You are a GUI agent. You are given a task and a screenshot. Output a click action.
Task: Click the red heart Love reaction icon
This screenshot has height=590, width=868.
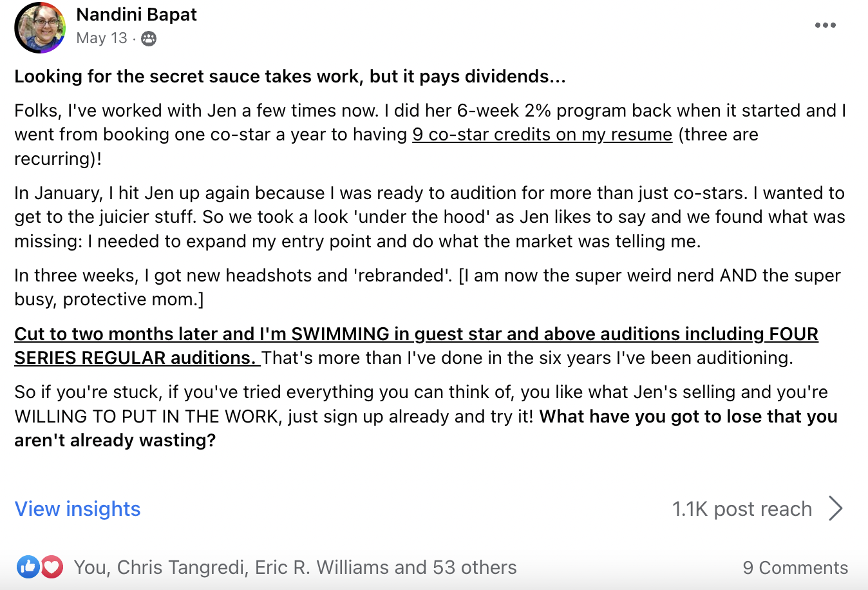pos(52,567)
